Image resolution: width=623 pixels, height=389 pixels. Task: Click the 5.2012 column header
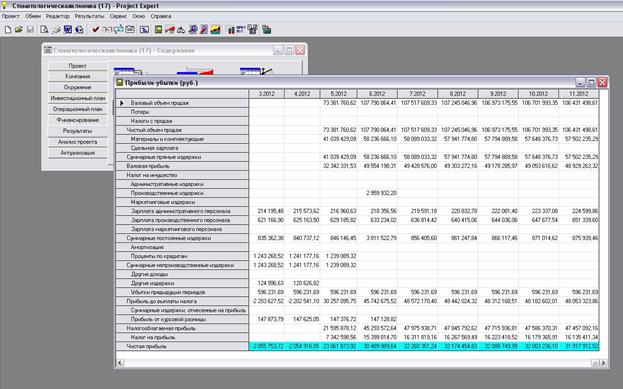pos(339,94)
